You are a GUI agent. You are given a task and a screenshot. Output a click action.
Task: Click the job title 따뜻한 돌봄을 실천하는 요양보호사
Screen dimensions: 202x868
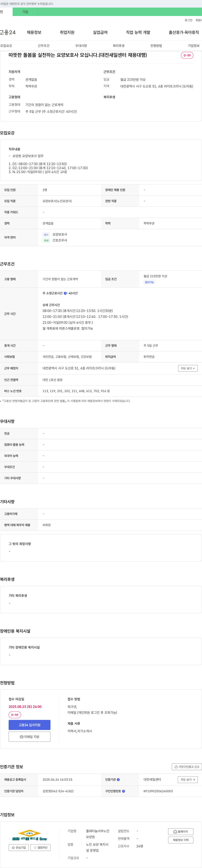coord(78,55)
